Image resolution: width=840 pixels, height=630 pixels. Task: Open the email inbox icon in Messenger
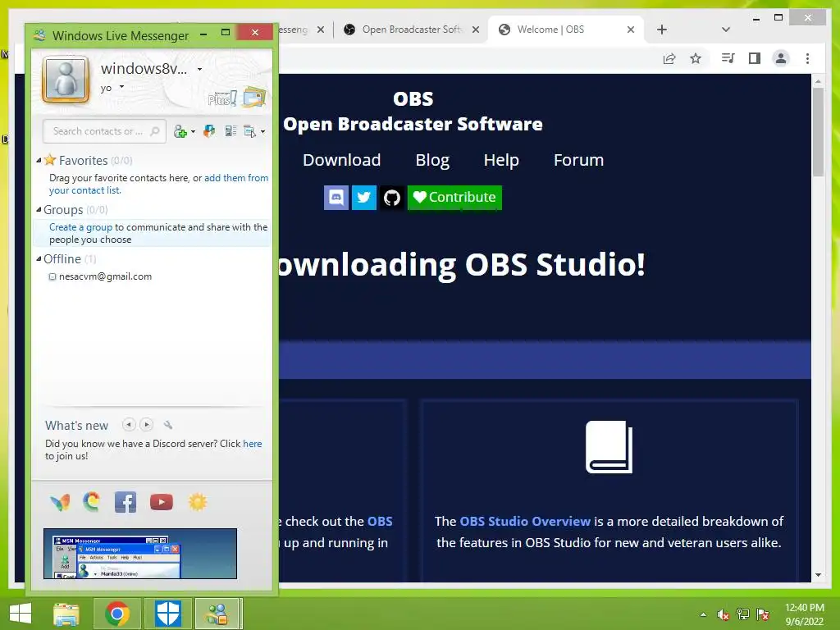pos(254,97)
